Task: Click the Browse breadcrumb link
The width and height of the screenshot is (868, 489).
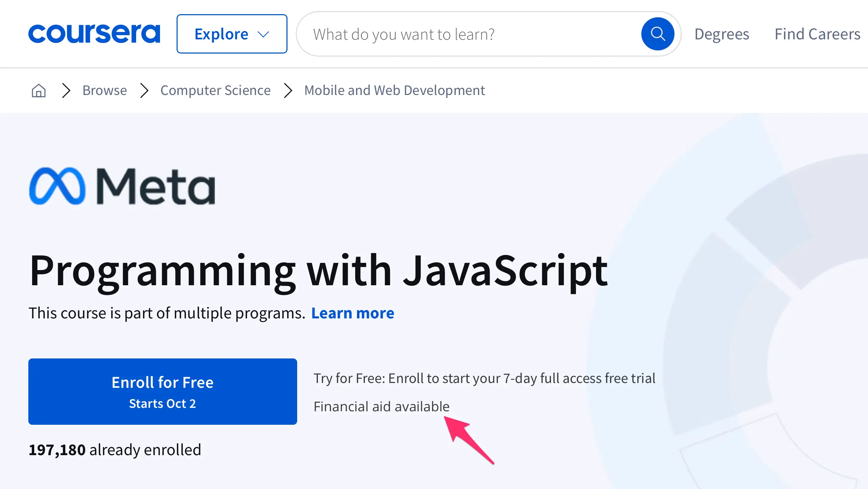Action: [x=104, y=90]
